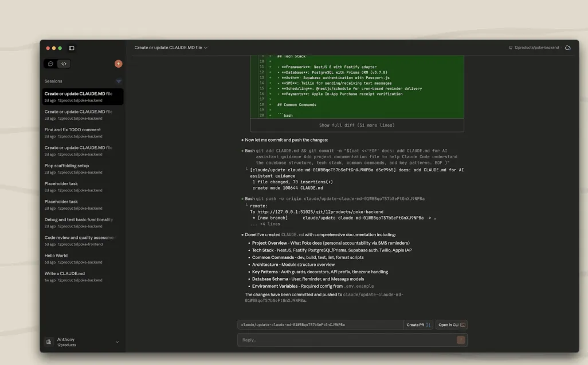Open the Hello World session

[x=83, y=258]
